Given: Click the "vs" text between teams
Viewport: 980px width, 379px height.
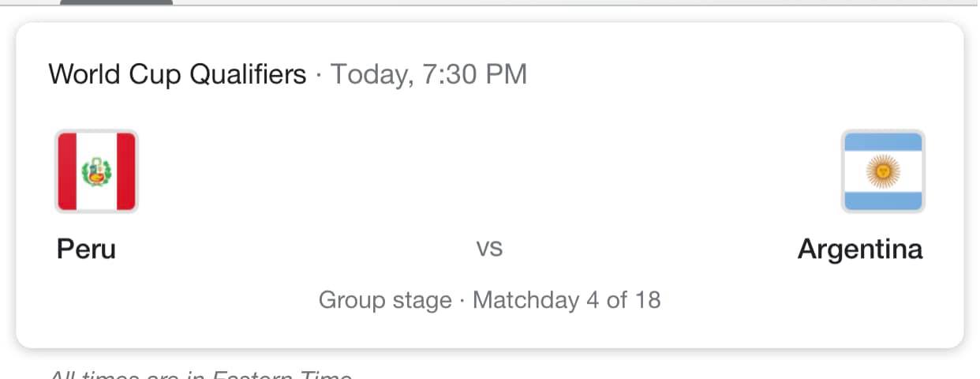Looking at the screenshot, I should coord(489,250).
